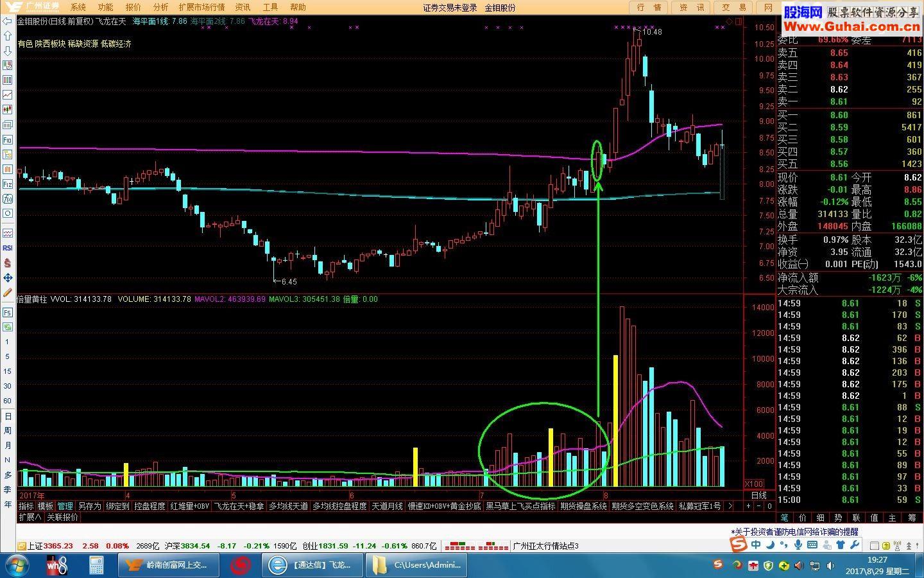This screenshot has height=578, width=924.
Task: Switch to 30-minute period
Action: pos(8,386)
